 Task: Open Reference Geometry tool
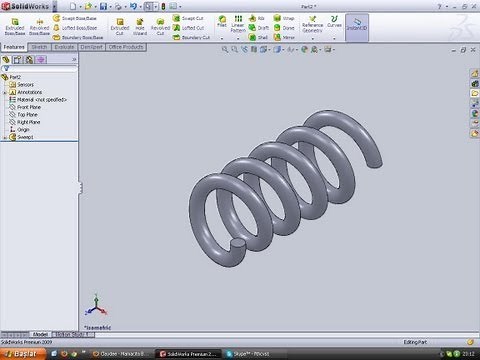click(x=312, y=24)
